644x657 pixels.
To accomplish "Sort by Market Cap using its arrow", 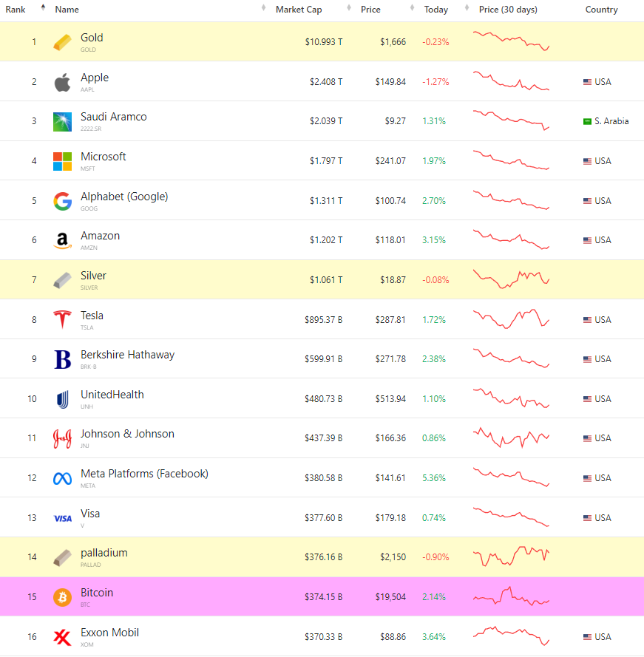I will pos(349,7).
